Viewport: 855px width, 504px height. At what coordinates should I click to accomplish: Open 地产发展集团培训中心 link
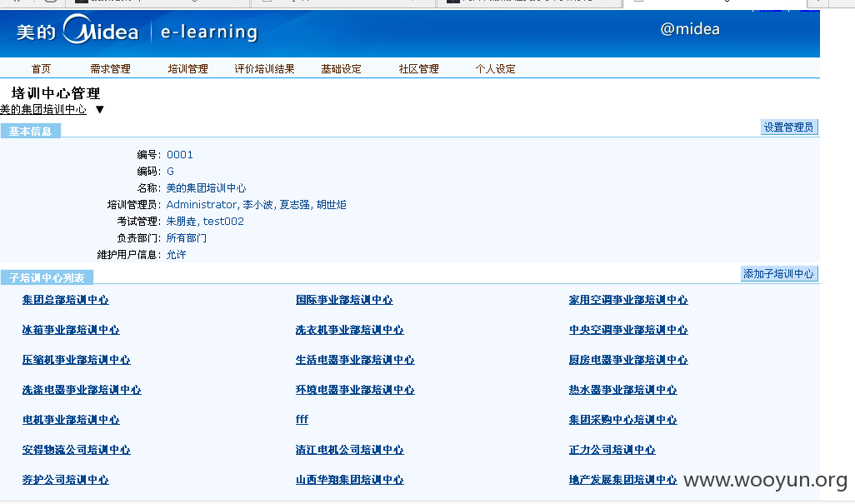point(622,480)
